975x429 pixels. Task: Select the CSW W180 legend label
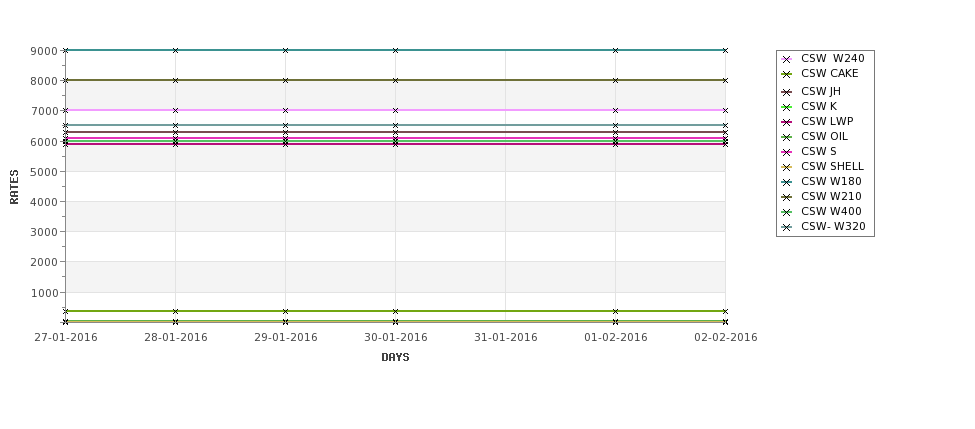pos(831,182)
